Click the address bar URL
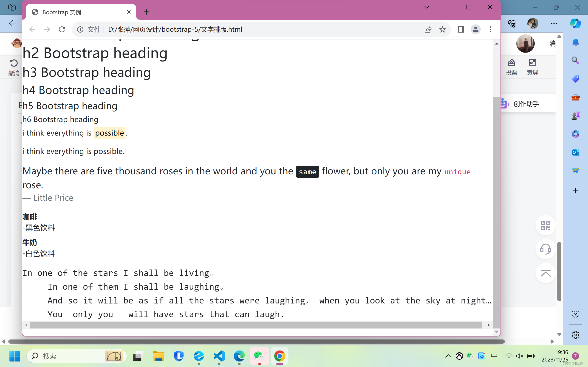Viewport: 588px width, 367px height. point(175,29)
